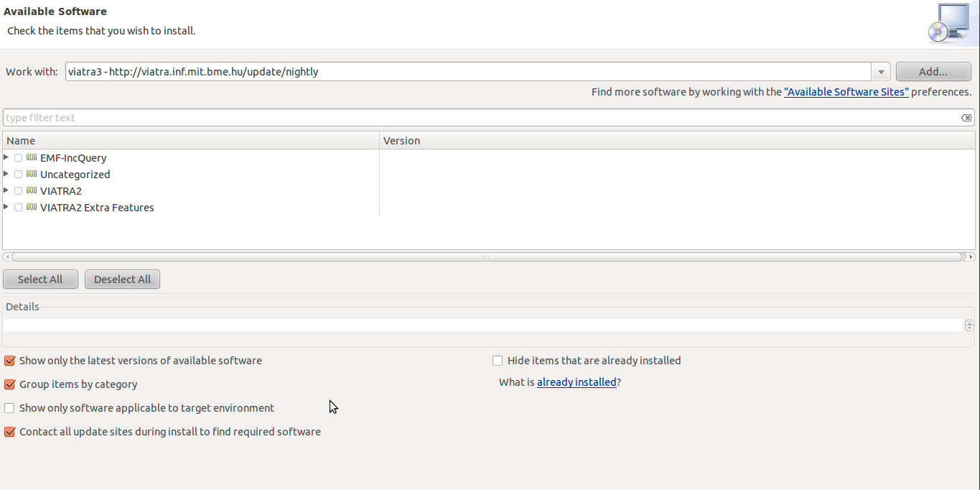Click the Add... button

933,72
